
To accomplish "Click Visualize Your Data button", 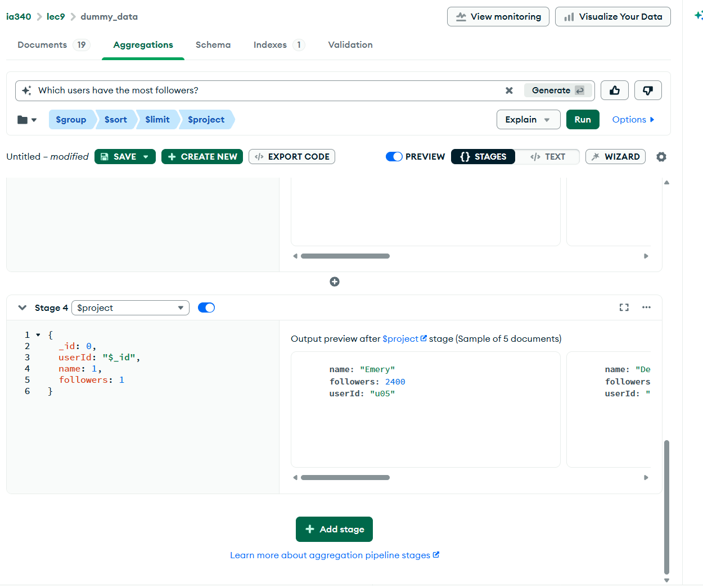I will point(613,17).
